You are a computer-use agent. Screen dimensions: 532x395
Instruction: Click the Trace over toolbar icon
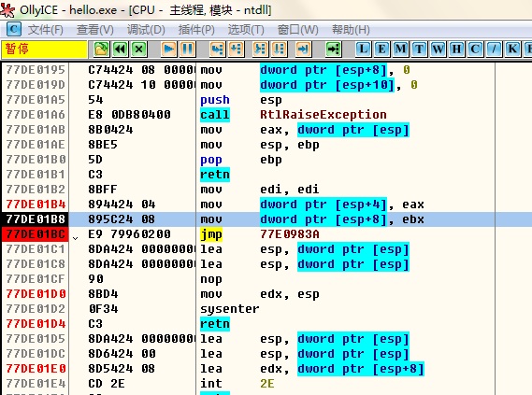279,49
